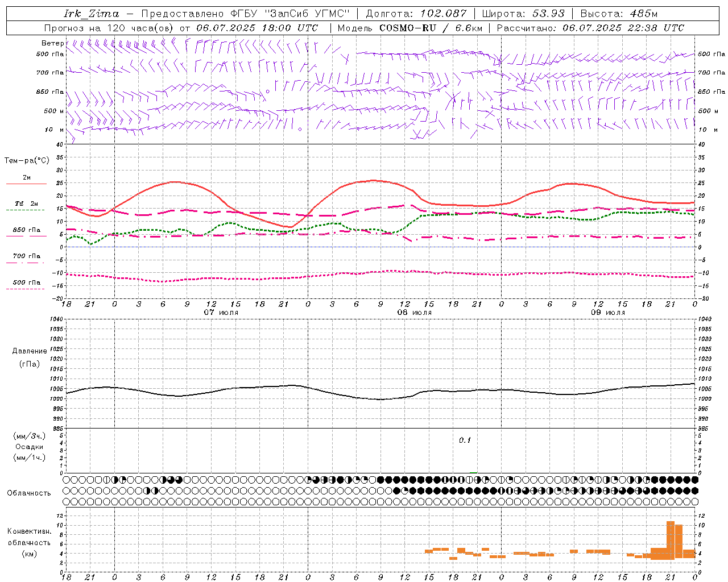Click the '09 июля' date label
The height and width of the screenshot is (582, 728).
click(608, 313)
